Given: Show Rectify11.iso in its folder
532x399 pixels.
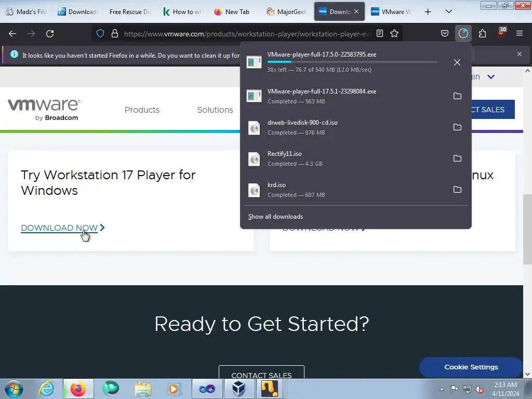Looking at the screenshot, I should 457,158.
